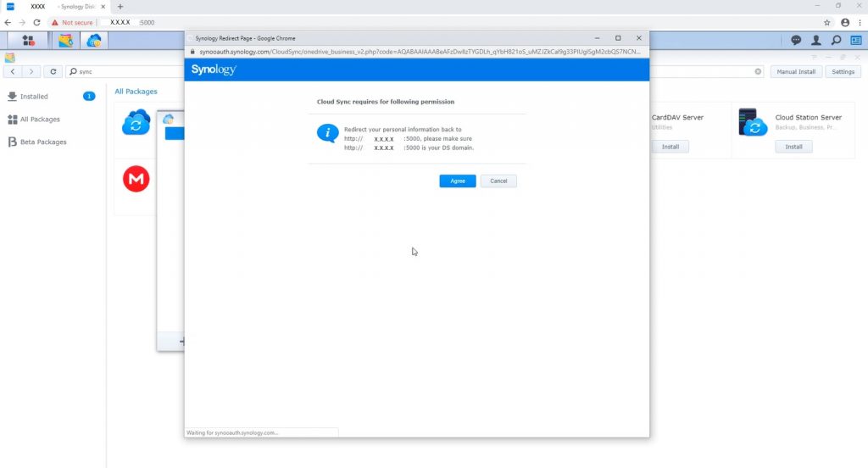Viewport: 868px width, 468px height.
Task: Open DSM Main Menu icon in taskbar
Action: (x=28, y=41)
